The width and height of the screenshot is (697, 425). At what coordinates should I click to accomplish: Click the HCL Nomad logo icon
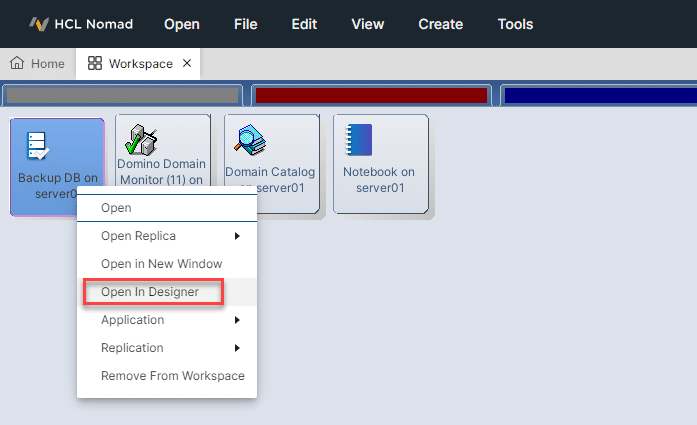(x=39, y=24)
